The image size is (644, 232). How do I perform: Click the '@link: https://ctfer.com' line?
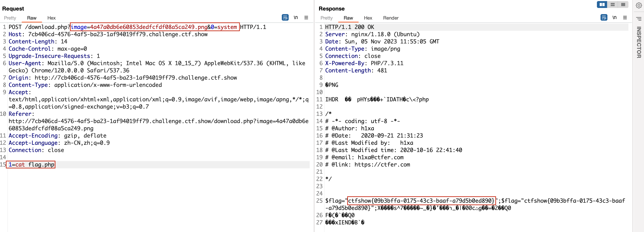coord(367,164)
